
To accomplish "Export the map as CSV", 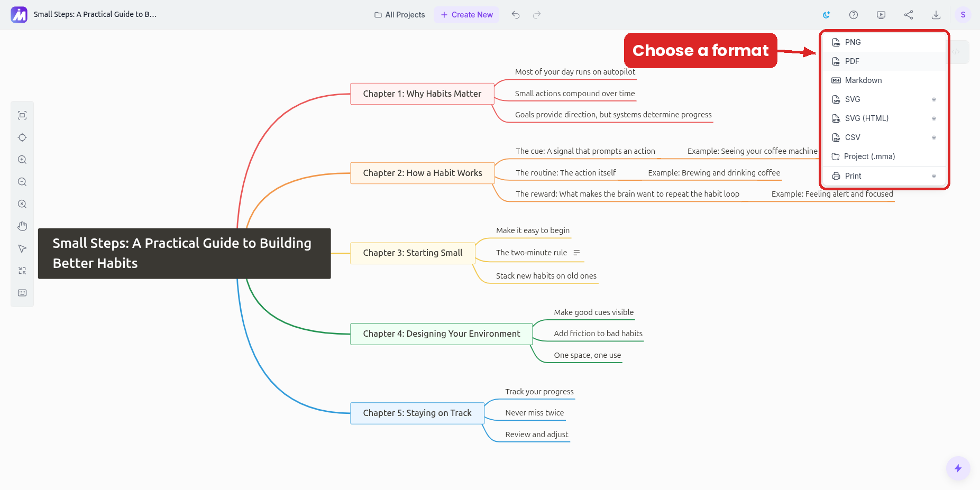I will (x=884, y=137).
